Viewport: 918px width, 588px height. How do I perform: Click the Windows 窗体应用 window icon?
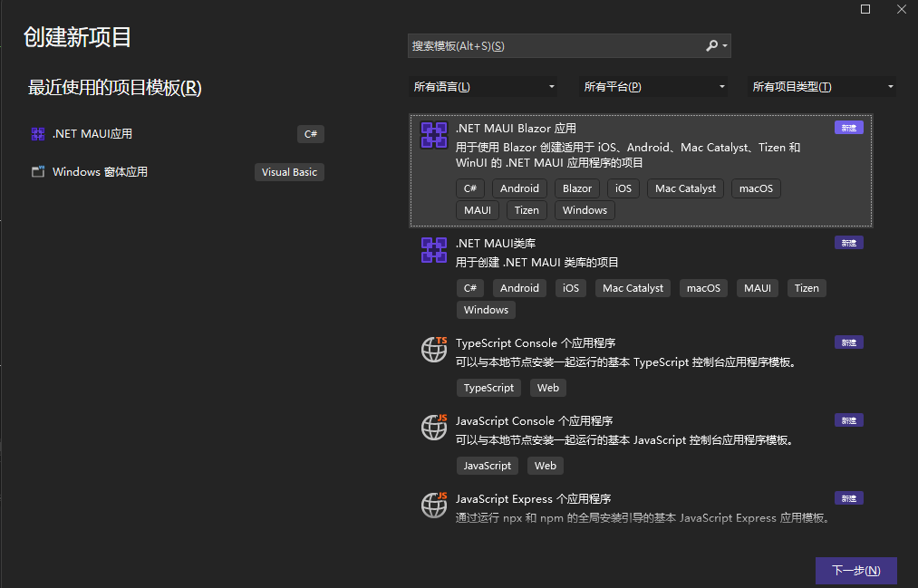[38, 172]
